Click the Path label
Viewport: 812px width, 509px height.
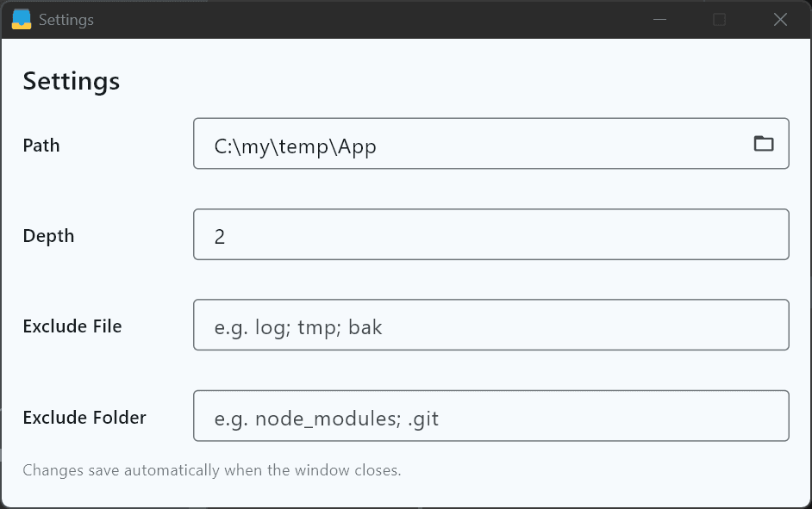click(41, 146)
